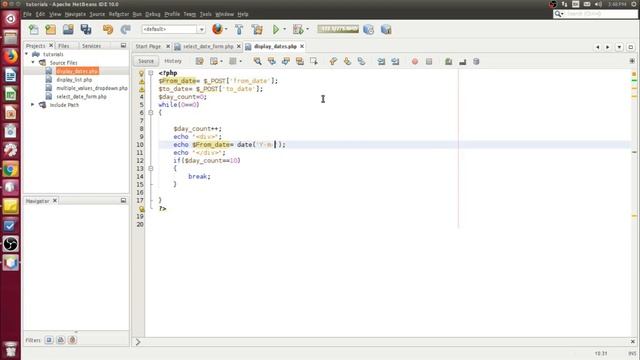Open the Run Project dropdown arrow
Screen dimensions: 640x360
284,29
